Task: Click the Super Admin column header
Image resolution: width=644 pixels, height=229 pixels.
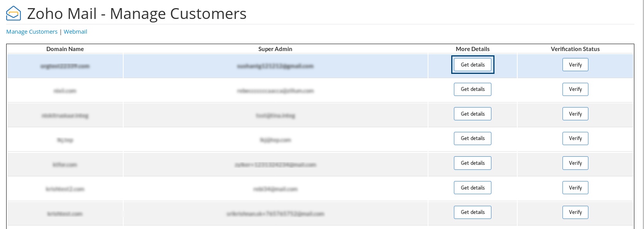Action: click(x=275, y=49)
